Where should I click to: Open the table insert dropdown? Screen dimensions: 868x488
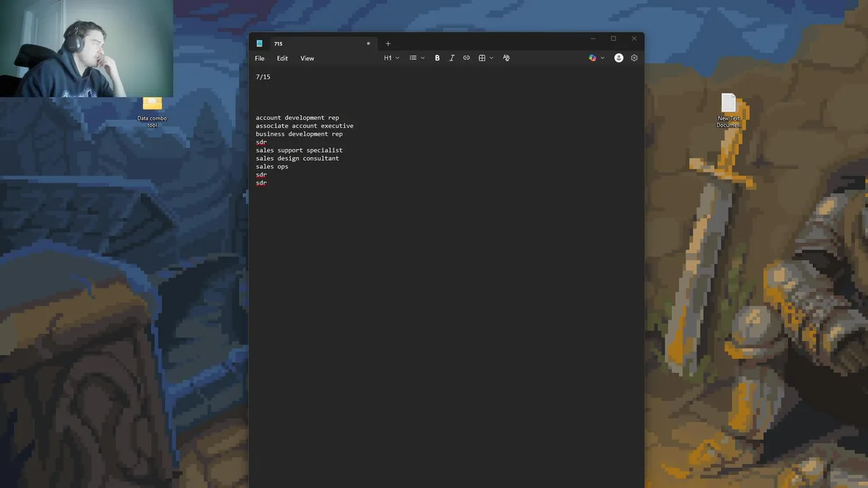(x=486, y=58)
